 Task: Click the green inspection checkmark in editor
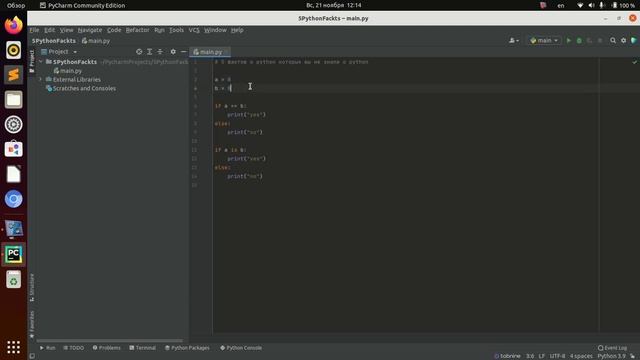635,62
